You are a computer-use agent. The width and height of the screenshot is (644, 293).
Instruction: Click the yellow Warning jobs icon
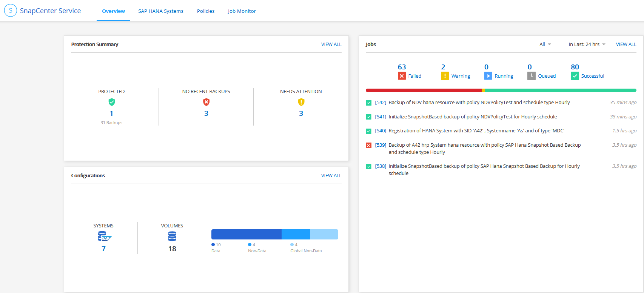coord(445,76)
